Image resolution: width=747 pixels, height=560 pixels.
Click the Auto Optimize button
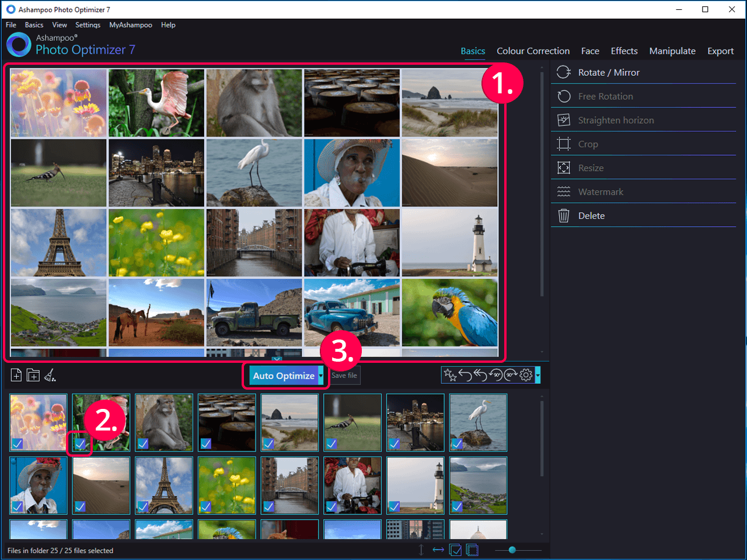click(x=284, y=376)
